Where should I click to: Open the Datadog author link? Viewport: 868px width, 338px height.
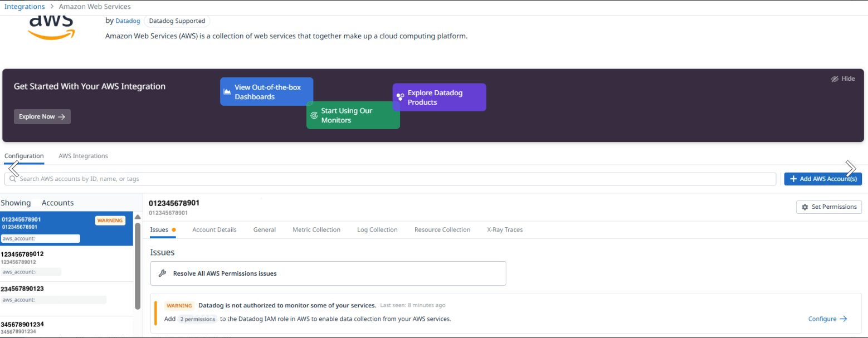(x=128, y=21)
